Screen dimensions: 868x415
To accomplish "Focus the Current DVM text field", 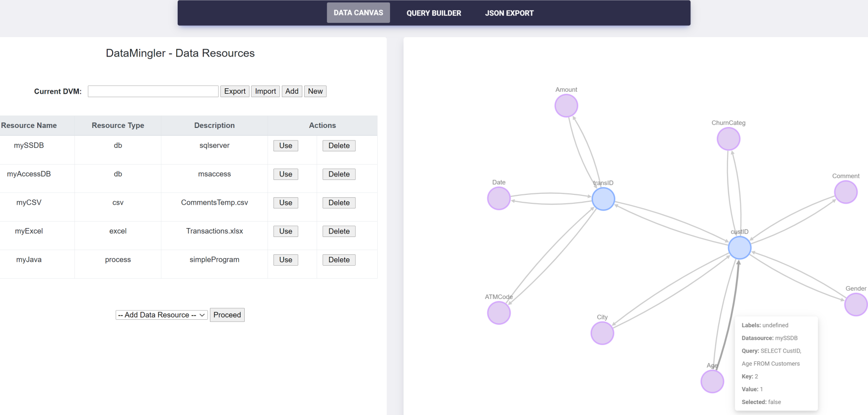I will click(x=153, y=91).
